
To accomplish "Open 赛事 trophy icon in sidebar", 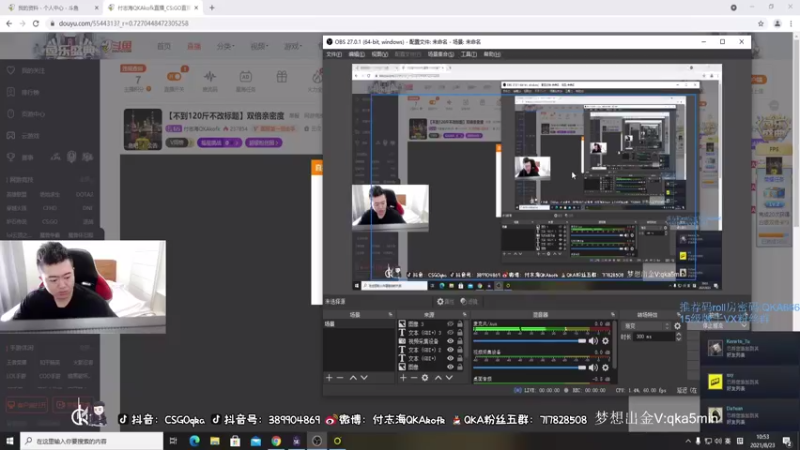I will [x=11, y=157].
